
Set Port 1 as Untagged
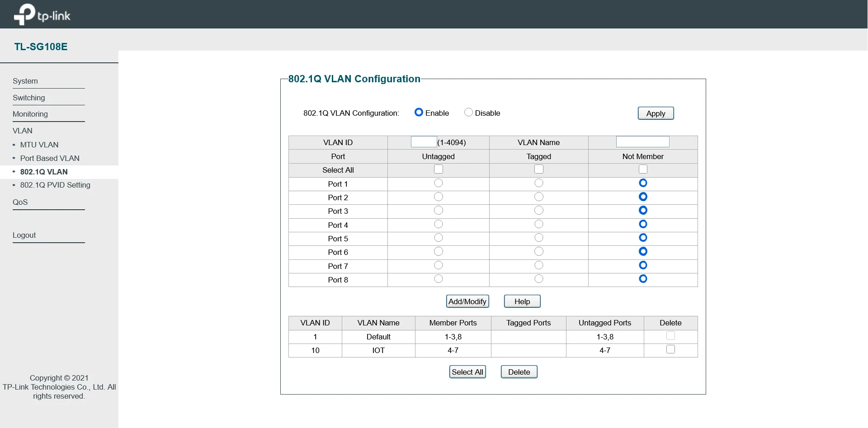click(439, 183)
